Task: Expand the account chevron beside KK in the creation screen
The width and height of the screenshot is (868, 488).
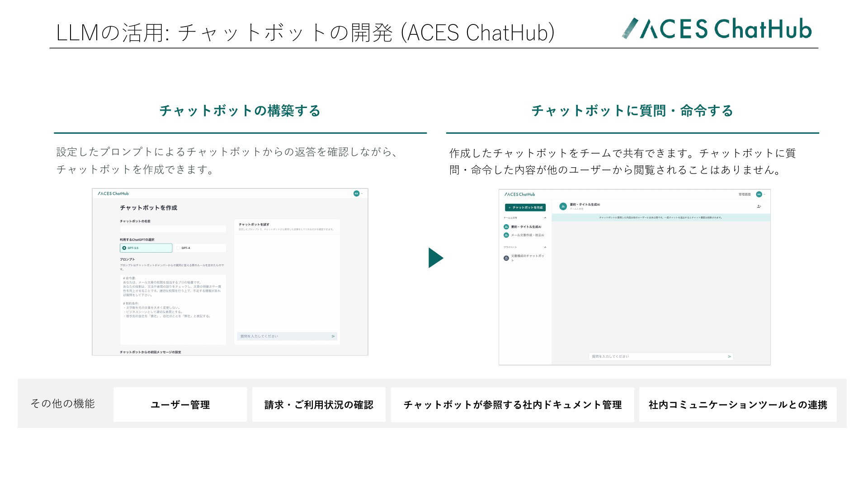Action: point(362,193)
